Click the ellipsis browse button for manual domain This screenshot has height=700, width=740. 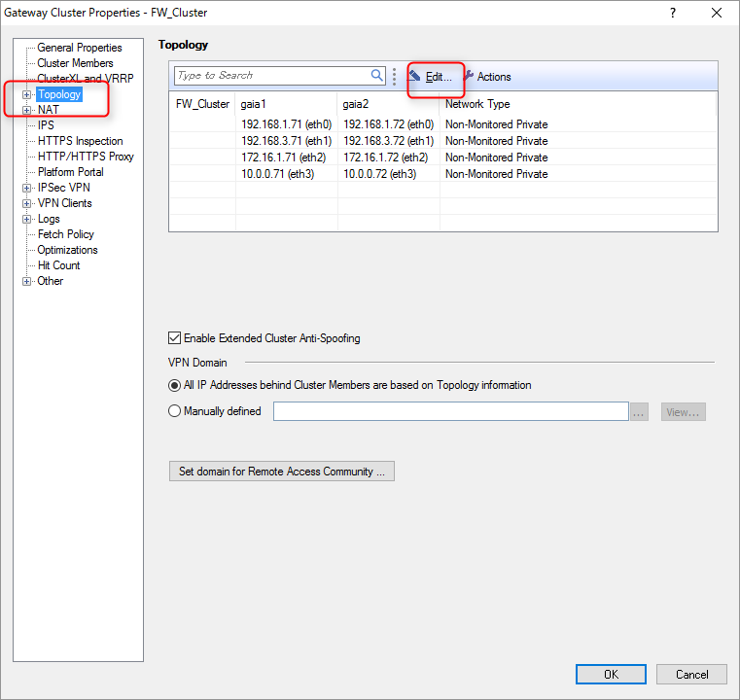pos(639,412)
